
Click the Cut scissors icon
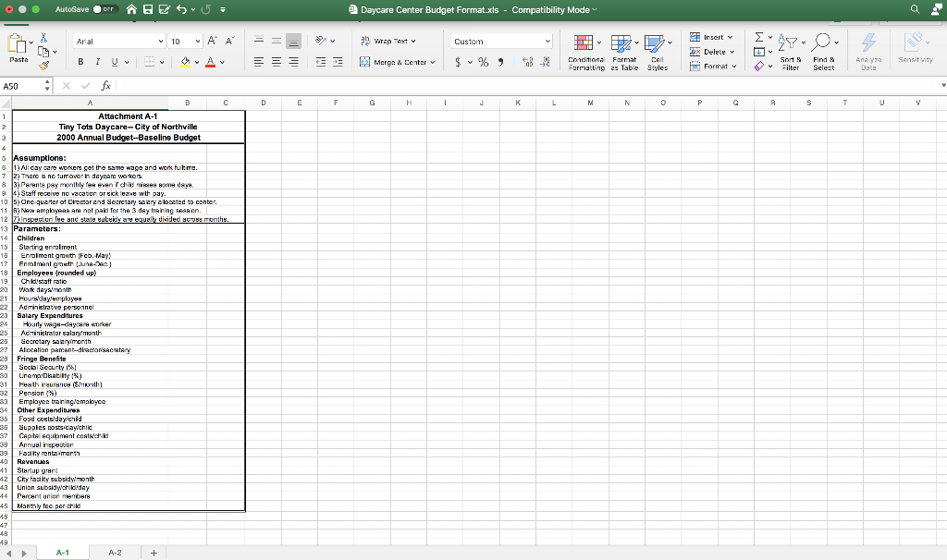tap(43, 38)
